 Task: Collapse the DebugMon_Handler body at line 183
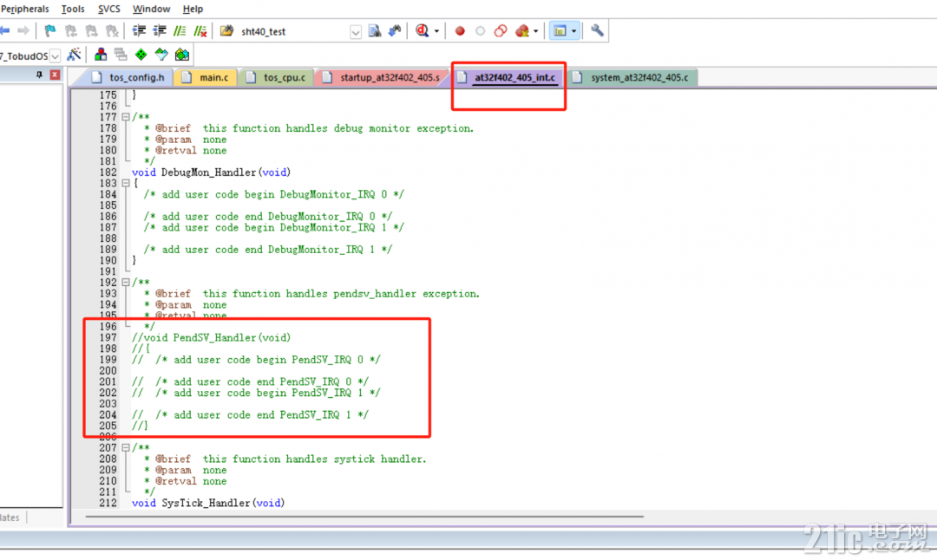point(126,183)
